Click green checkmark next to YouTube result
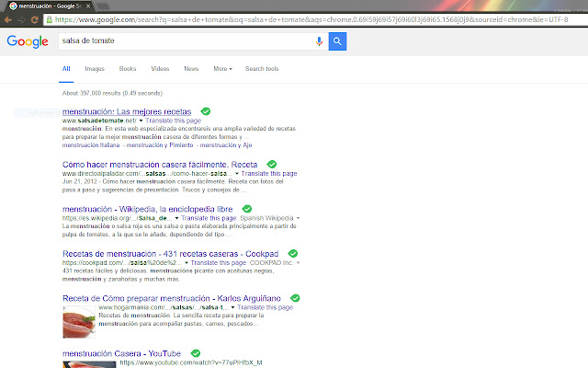 [x=196, y=353]
